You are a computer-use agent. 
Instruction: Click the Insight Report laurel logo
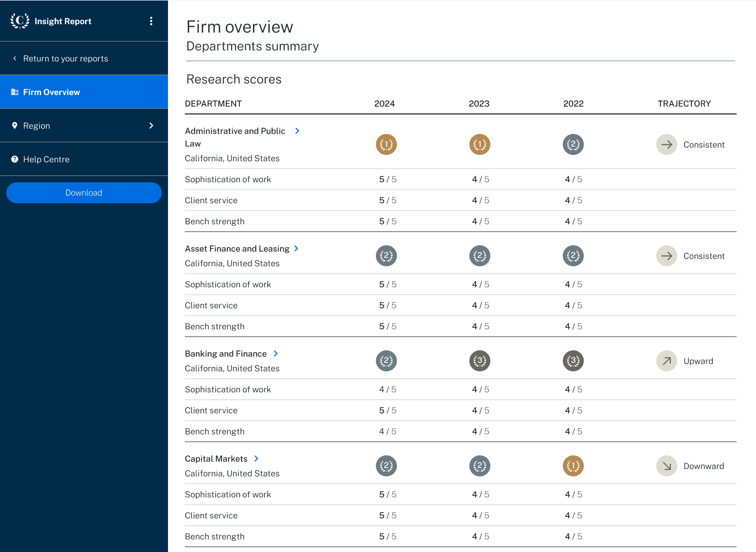[20, 21]
